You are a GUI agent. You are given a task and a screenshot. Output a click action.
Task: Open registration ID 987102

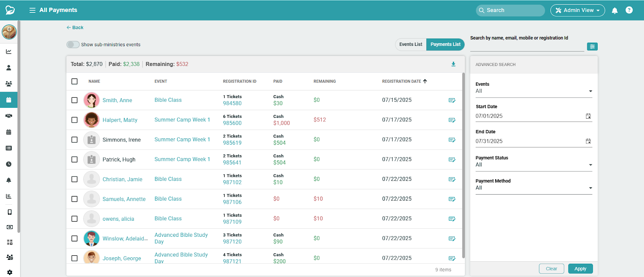(232, 182)
